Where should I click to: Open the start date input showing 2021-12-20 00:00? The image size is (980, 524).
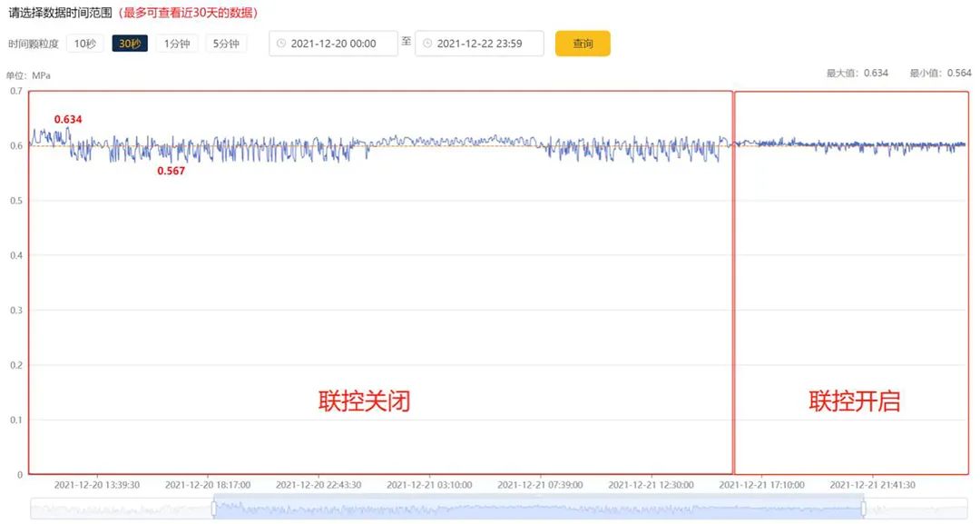coord(334,43)
